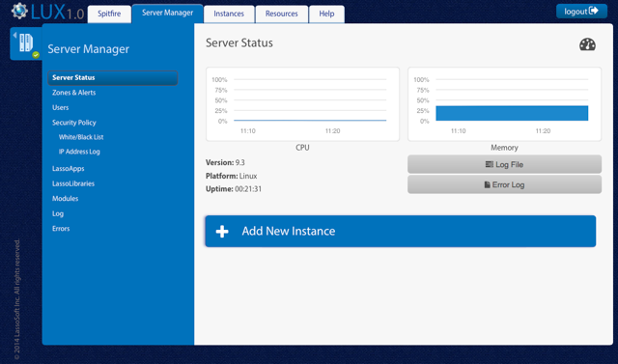Image resolution: width=618 pixels, height=364 pixels.
Task: Go to the Resources tab
Action: point(281,14)
